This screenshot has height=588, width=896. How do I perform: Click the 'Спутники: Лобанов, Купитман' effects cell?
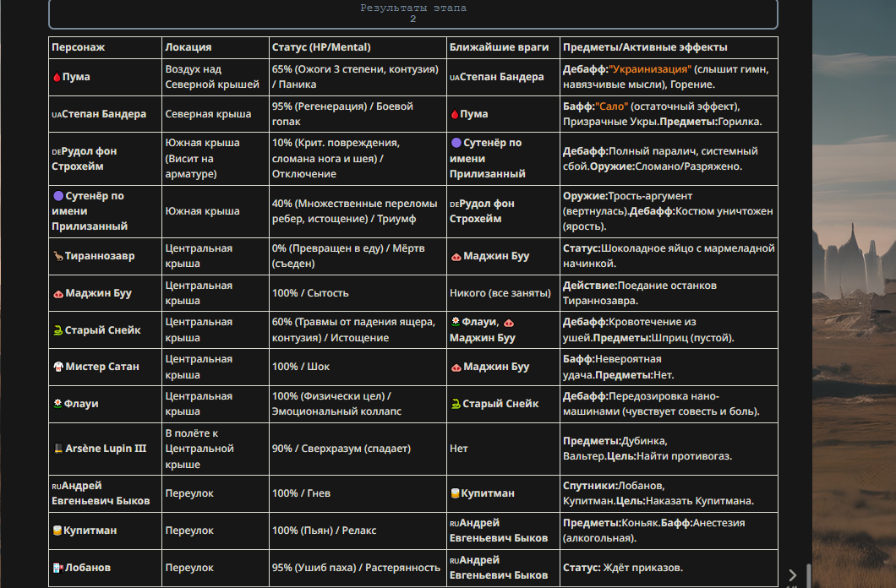pos(669,493)
